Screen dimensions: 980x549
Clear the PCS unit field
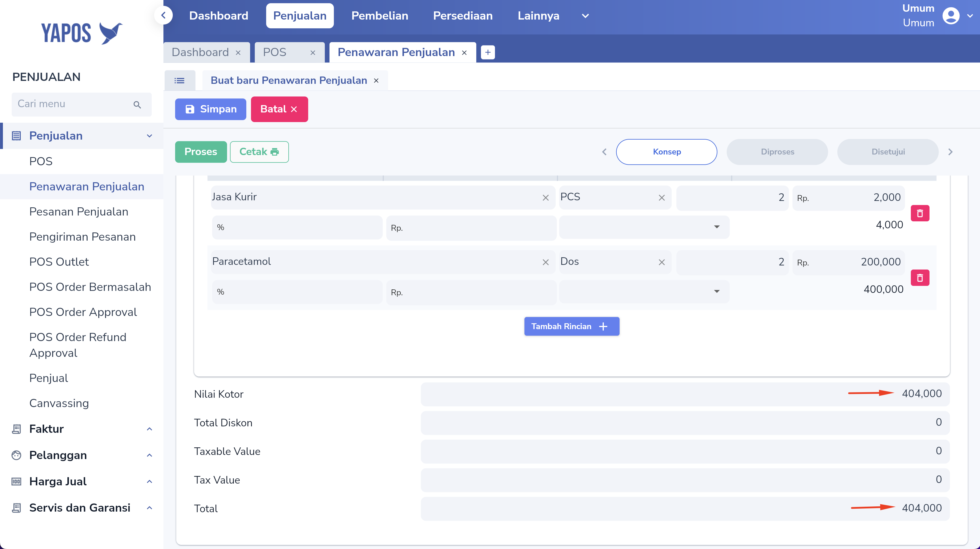pos(662,198)
